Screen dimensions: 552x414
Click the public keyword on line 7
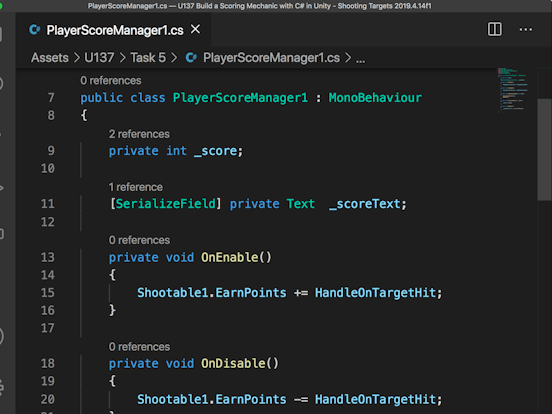tap(101, 98)
